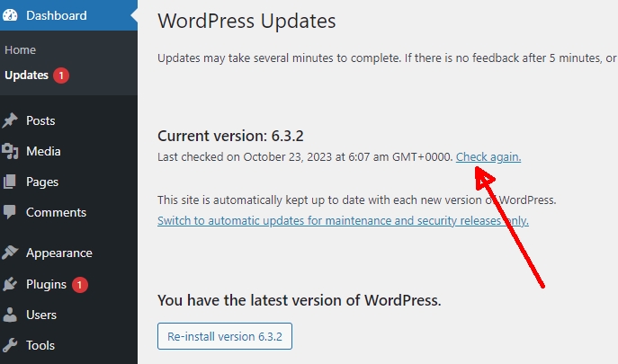This screenshot has height=364, width=618.
Task: Click the Dashboard gauge icon
Action: coord(10,15)
